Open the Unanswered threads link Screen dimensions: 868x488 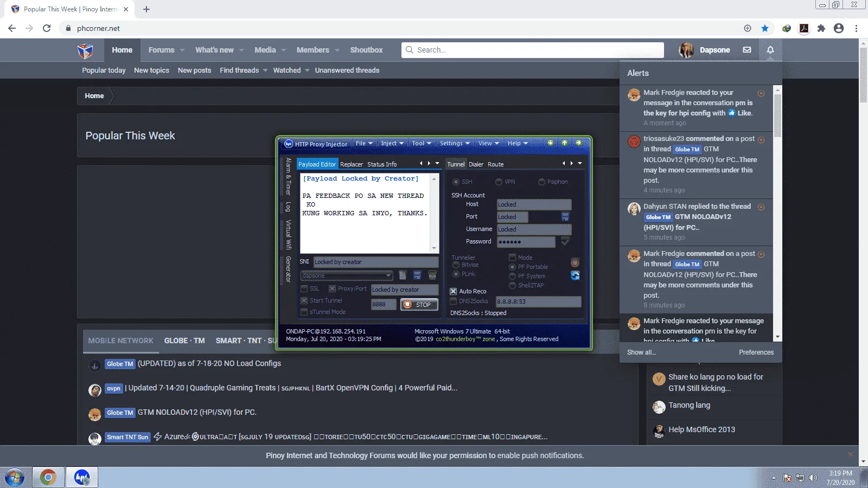click(347, 70)
